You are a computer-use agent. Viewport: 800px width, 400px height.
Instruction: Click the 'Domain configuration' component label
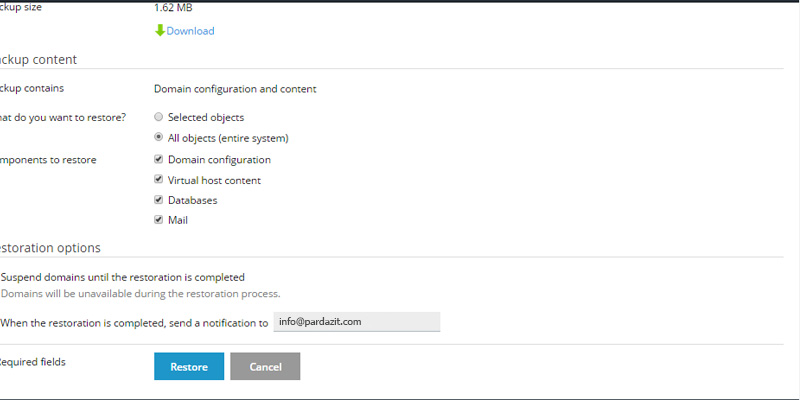(219, 159)
